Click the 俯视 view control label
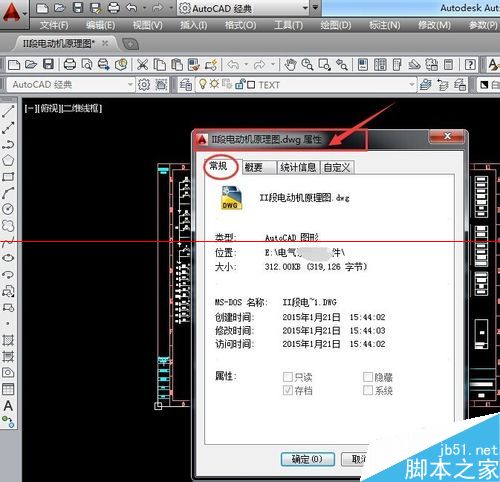 (49, 108)
